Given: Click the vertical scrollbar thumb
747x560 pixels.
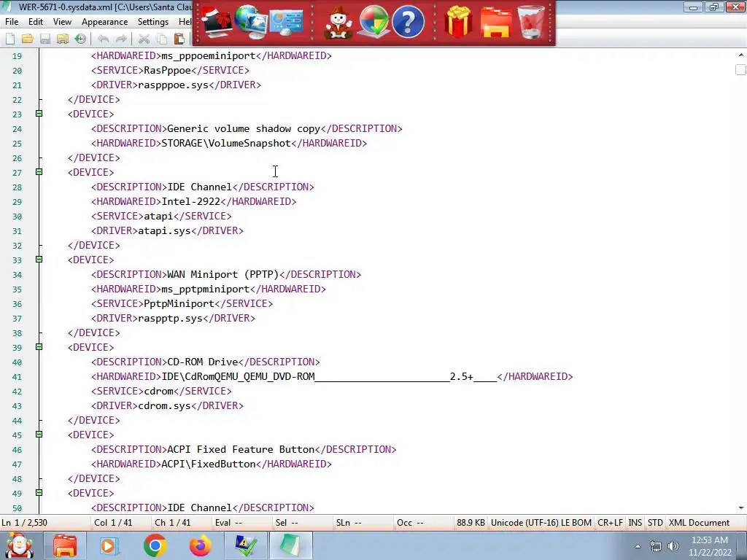Looking at the screenshot, I should tap(741, 69).
